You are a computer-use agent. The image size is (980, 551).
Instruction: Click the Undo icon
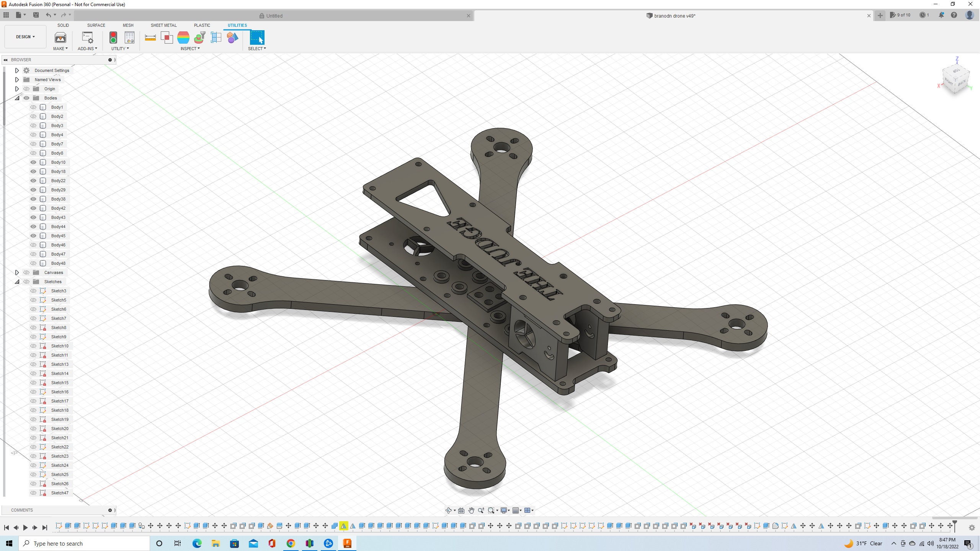48,15
